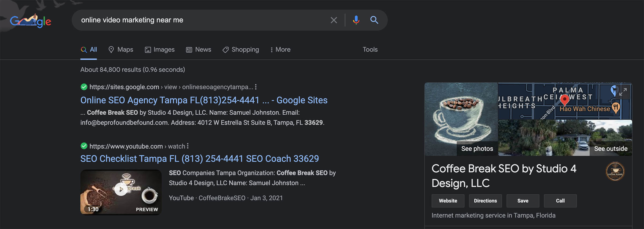
Task: Switch to the Images tab
Action: click(x=160, y=50)
